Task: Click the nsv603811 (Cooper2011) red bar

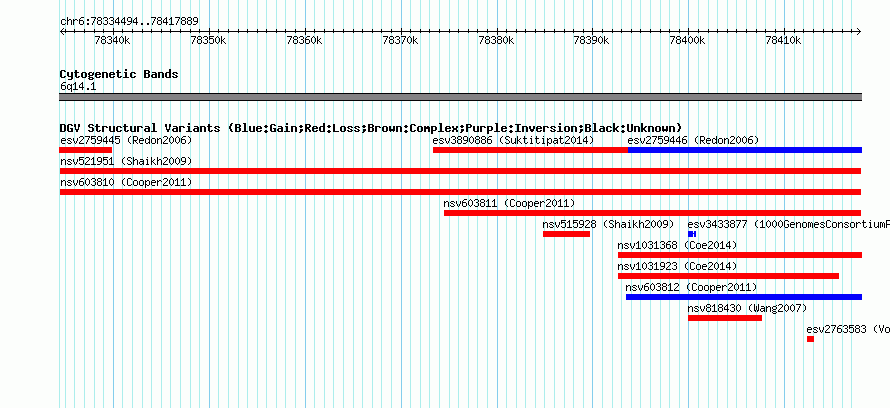Action: click(653, 213)
